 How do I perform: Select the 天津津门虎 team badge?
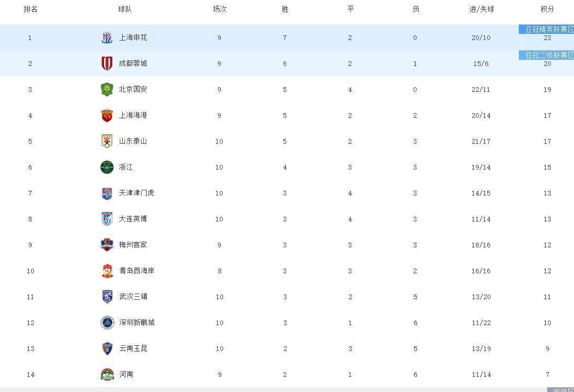(x=107, y=193)
